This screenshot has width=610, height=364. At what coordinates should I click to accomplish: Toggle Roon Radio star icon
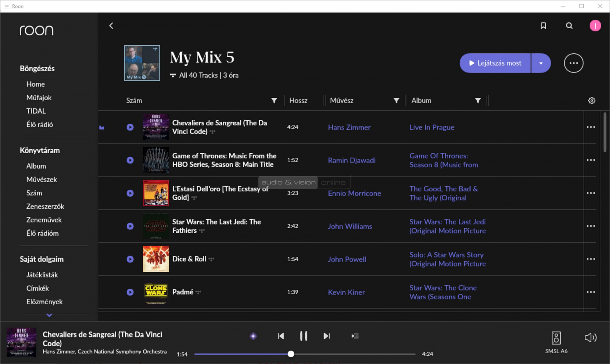point(253,336)
